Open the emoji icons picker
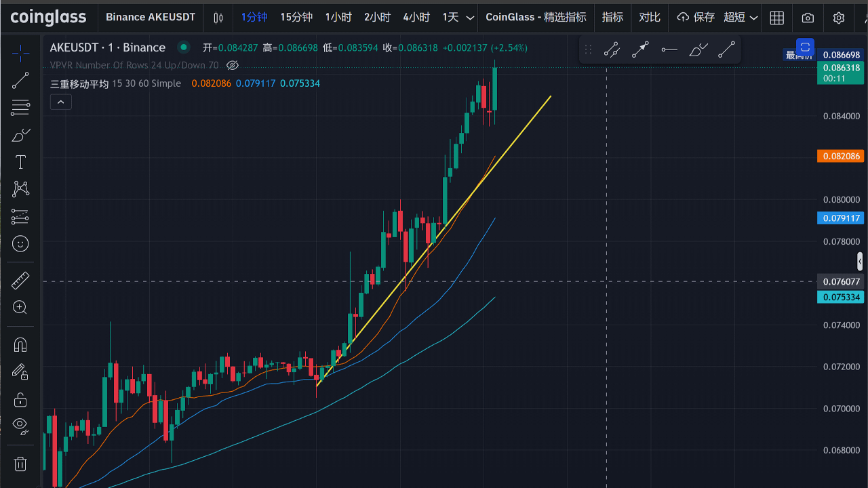The width and height of the screenshot is (868, 488). pos(20,243)
